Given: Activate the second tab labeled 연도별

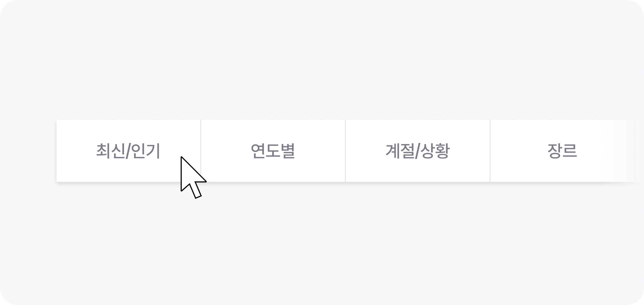Looking at the screenshot, I should (x=273, y=151).
